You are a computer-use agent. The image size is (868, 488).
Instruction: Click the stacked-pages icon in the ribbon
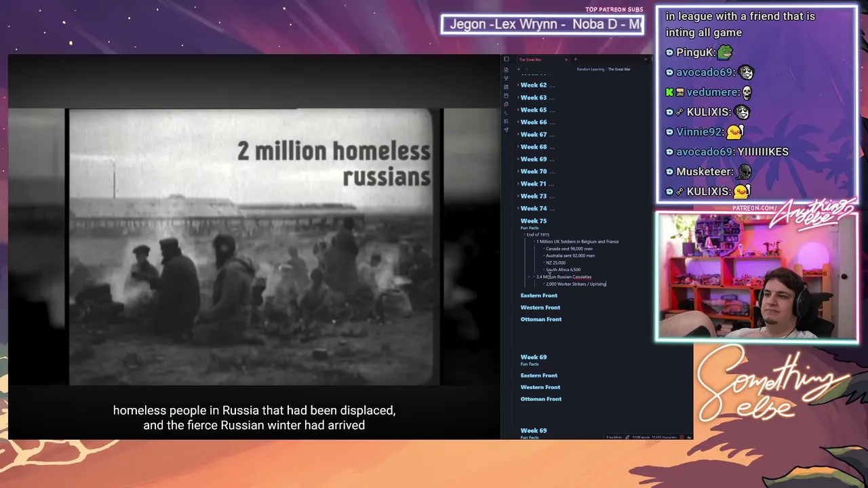point(506,104)
